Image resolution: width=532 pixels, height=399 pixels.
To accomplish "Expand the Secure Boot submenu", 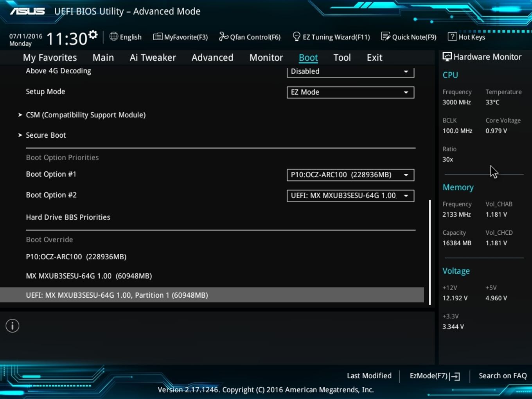I will tap(46, 135).
